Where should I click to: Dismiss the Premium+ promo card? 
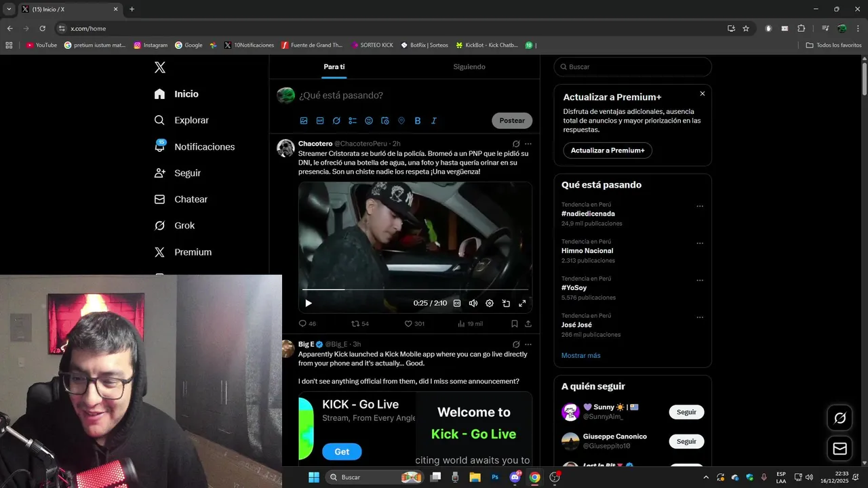[703, 94]
